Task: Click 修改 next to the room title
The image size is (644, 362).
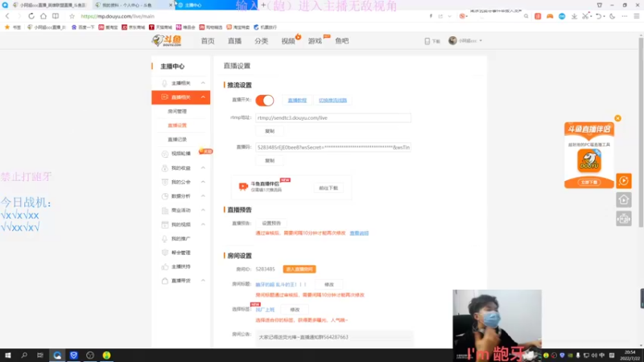Action: click(329, 285)
